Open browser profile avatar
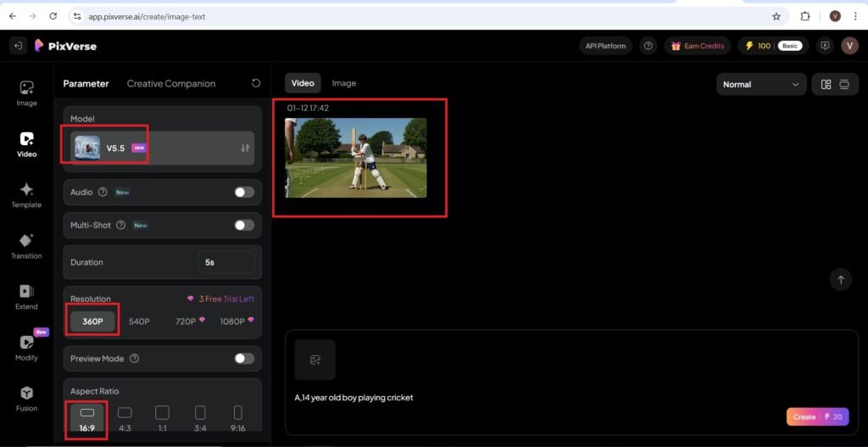 tap(835, 17)
